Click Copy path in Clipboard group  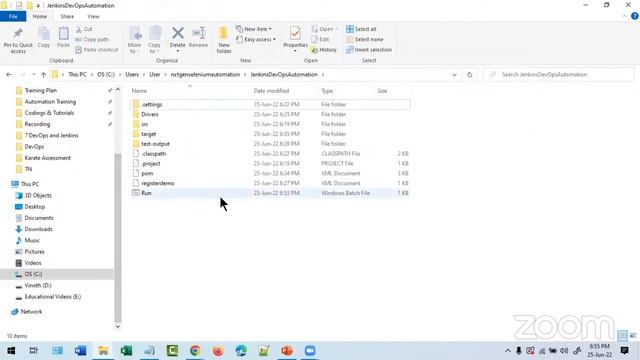coord(92,40)
